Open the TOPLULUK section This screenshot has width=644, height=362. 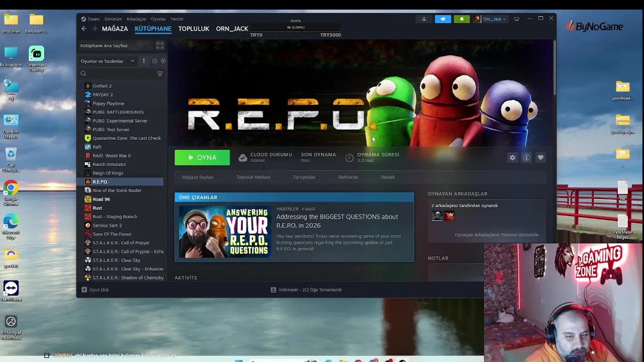point(194,29)
